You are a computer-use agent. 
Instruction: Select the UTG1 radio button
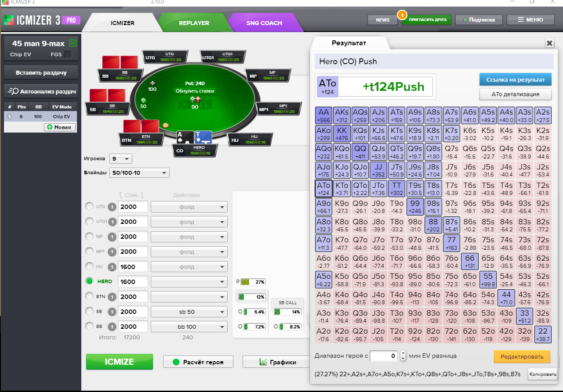(89, 222)
